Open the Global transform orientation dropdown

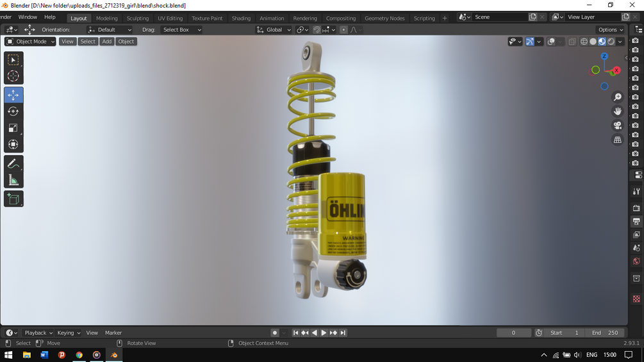coord(274,29)
